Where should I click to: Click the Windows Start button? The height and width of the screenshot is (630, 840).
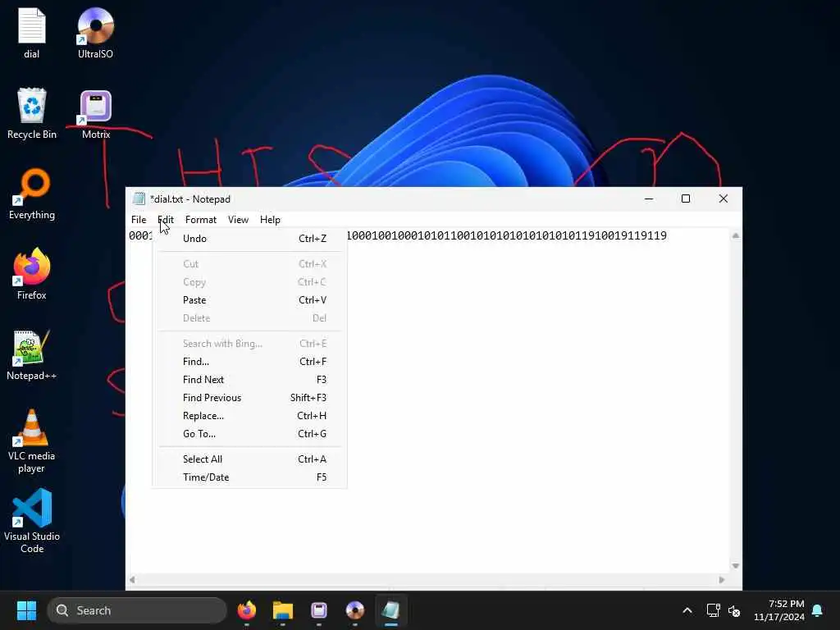coord(26,610)
